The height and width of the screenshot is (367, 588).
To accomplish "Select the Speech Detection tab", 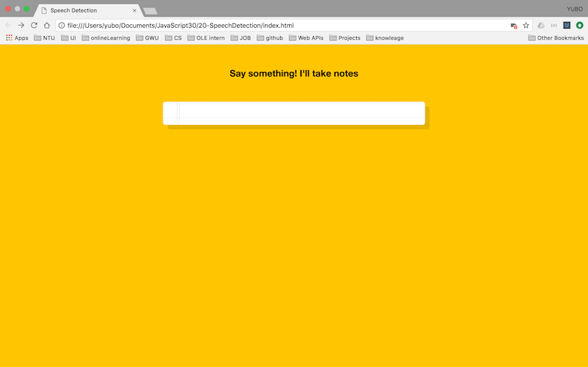I will point(89,11).
